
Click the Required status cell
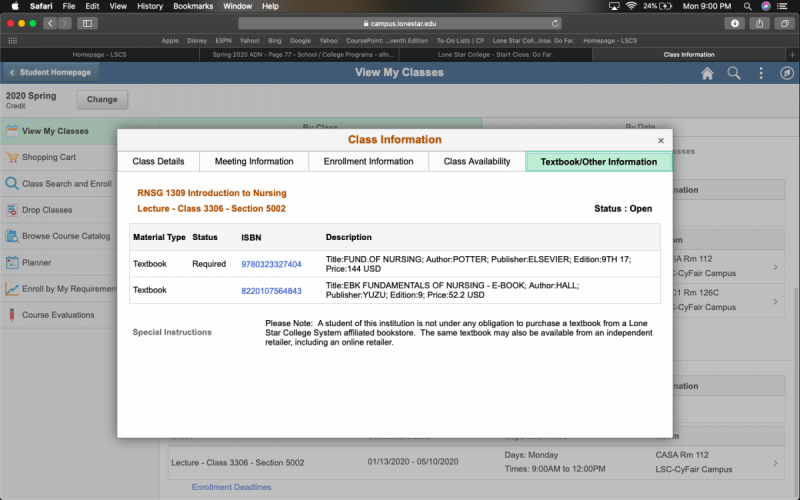209,264
